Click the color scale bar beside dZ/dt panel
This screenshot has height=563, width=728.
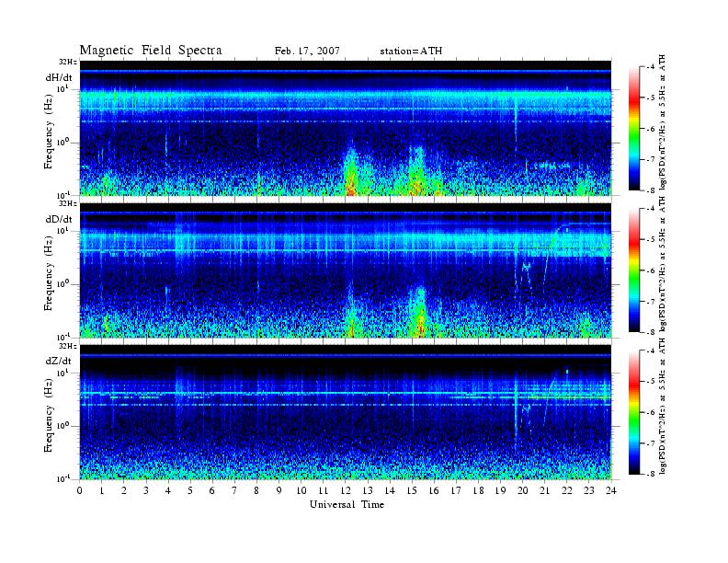point(634,412)
